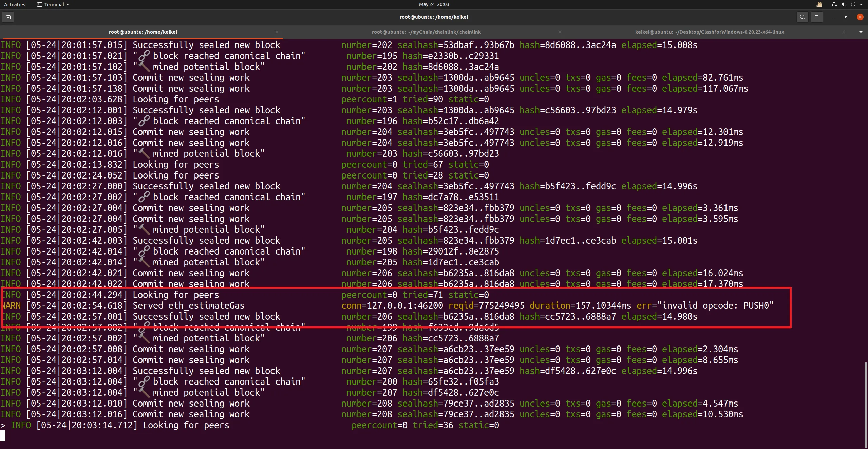This screenshot has width=868, height=449.
Task: Close the ClashForWindows terminal tab
Action: 844,32
